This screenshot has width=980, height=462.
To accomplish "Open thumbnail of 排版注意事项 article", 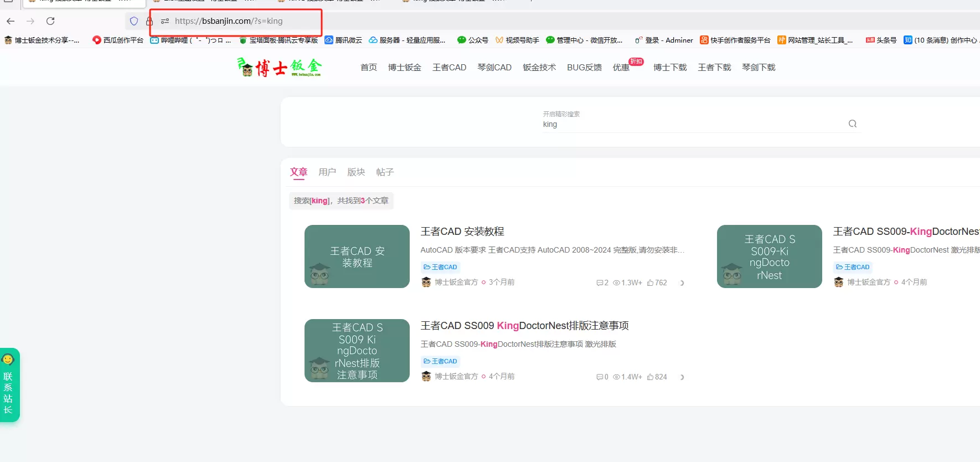I will (x=357, y=351).
